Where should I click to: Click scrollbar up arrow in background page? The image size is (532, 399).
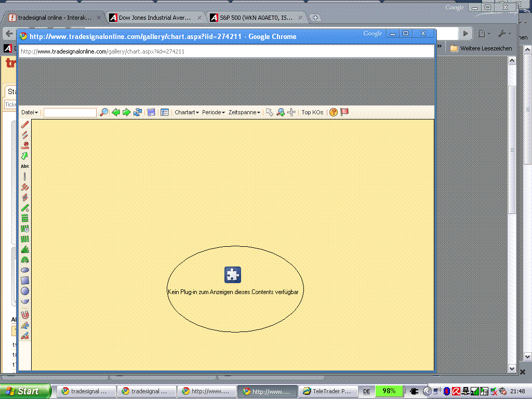[512, 61]
